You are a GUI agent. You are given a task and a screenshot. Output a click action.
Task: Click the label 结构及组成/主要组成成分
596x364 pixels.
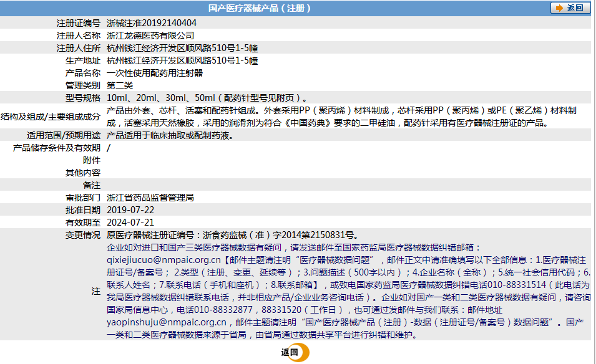tap(51, 117)
